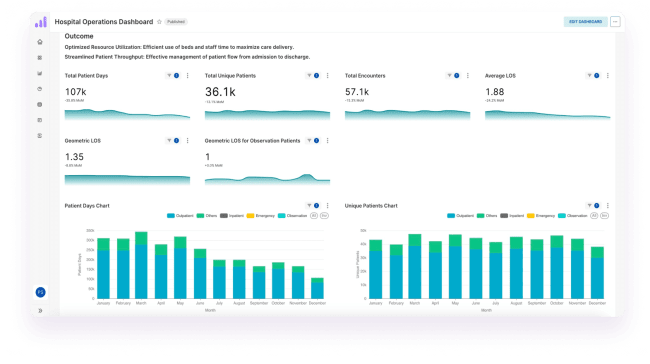Open the kebab menu on Patient Days Chart
Viewport: 650px width, 364px height.
(327, 206)
